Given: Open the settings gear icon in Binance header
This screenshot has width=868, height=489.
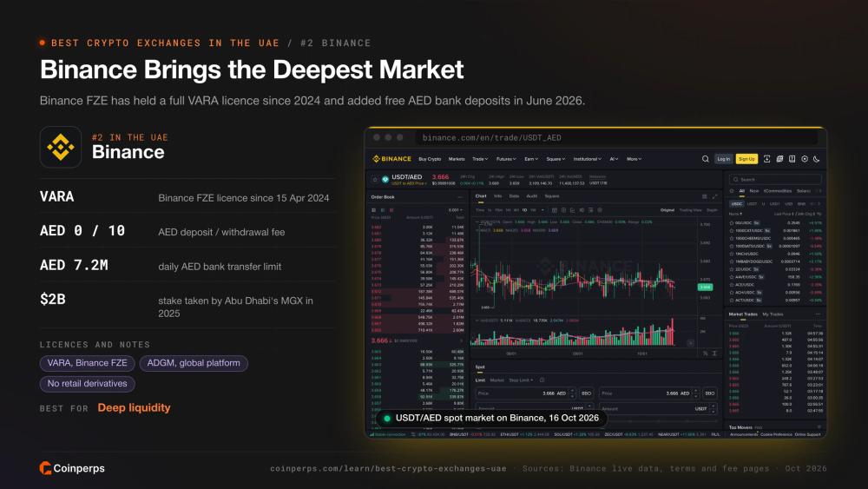Looking at the screenshot, I should point(805,159).
